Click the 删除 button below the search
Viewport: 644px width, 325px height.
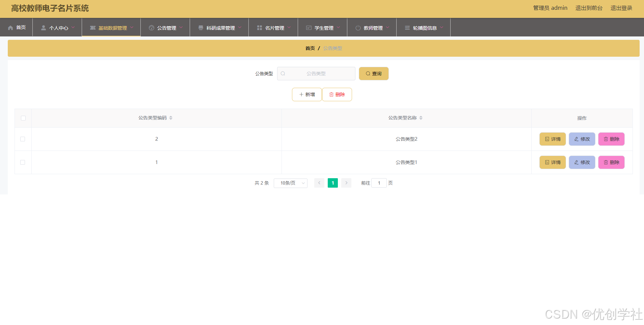[x=337, y=94]
